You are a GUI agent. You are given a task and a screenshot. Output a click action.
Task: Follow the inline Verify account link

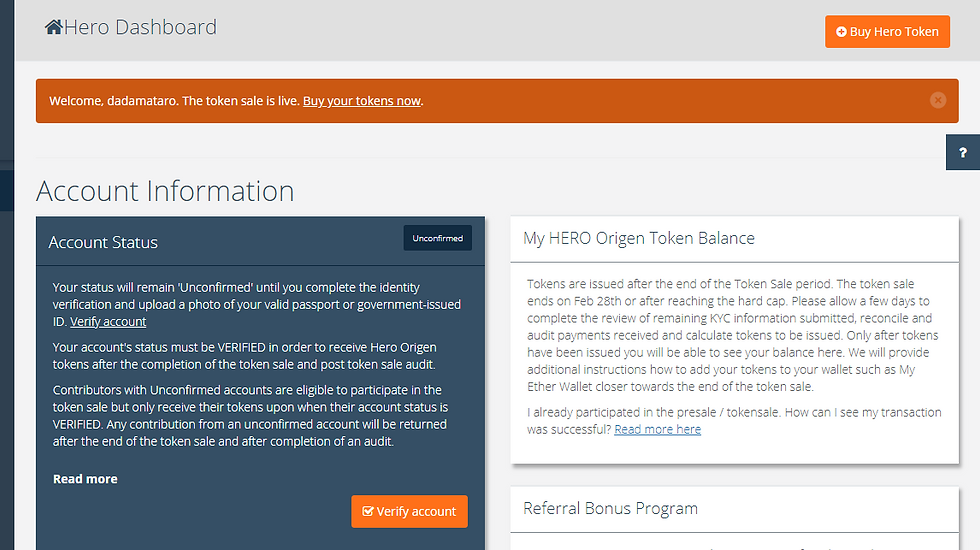point(108,321)
